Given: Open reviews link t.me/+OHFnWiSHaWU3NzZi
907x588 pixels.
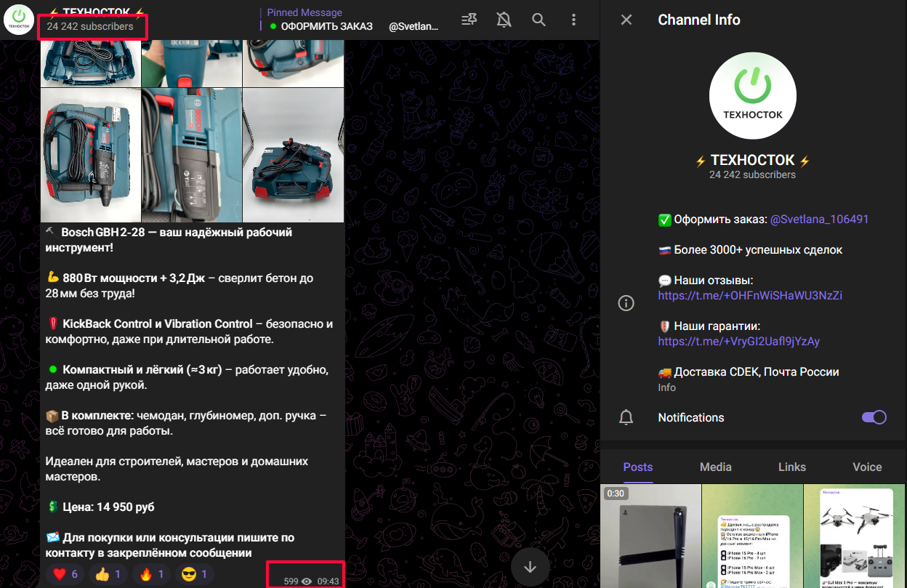Looking at the screenshot, I should (750, 296).
